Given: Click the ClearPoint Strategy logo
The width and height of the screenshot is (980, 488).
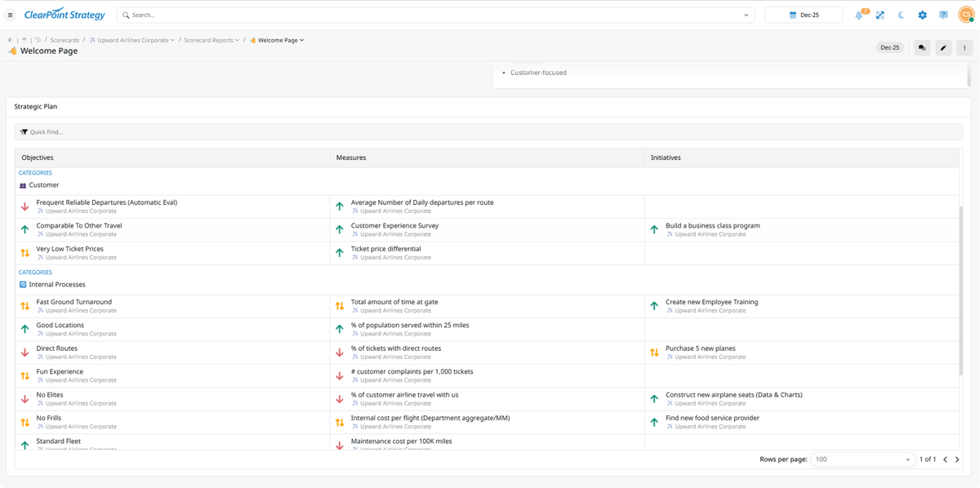Looking at the screenshot, I should (x=65, y=15).
